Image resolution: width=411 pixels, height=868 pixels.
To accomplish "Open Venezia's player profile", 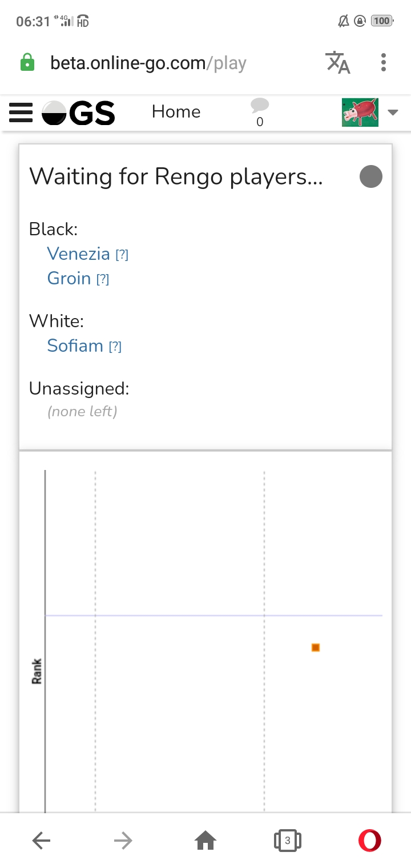I will click(78, 254).
